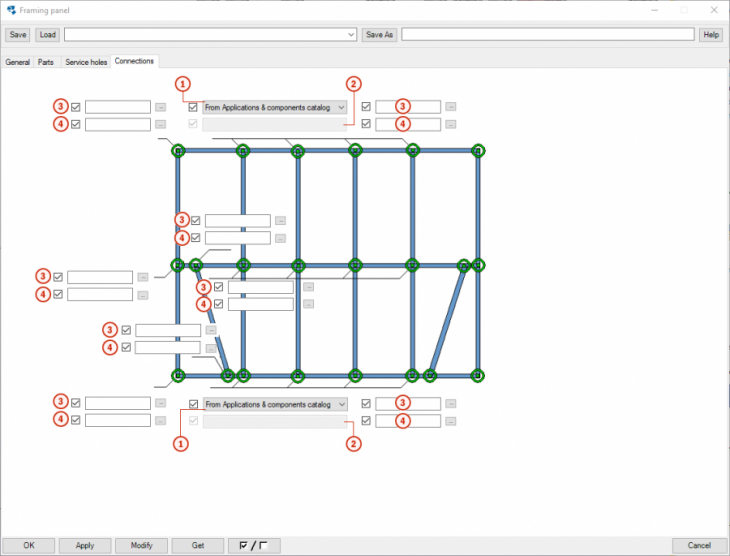Open the catalog dropdown below the frame drawing
This screenshot has height=556, width=730.
[275, 404]
